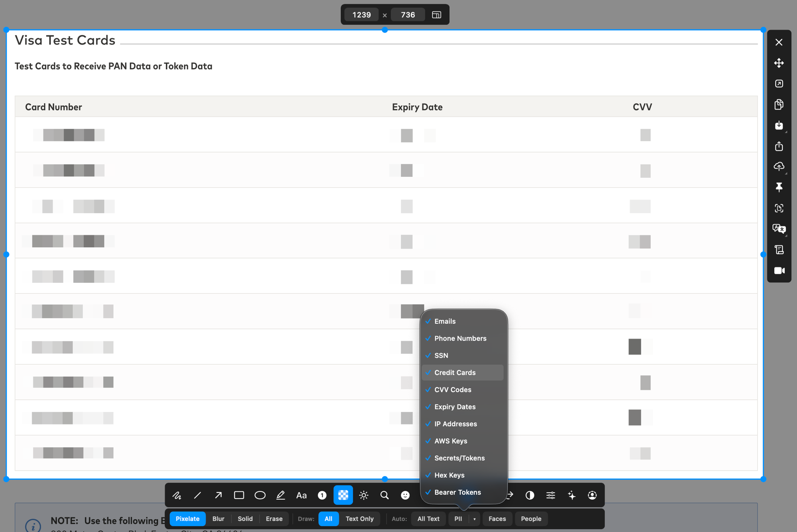Set Draw mode to All

328,519
